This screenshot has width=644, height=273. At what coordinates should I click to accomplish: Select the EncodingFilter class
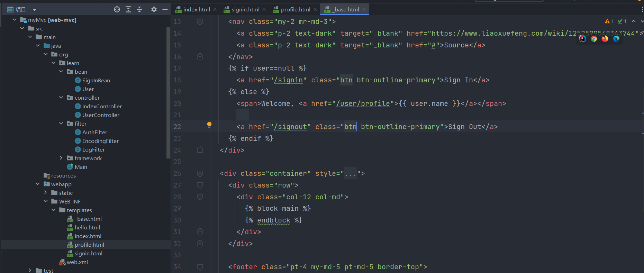[x=100, y=141]
